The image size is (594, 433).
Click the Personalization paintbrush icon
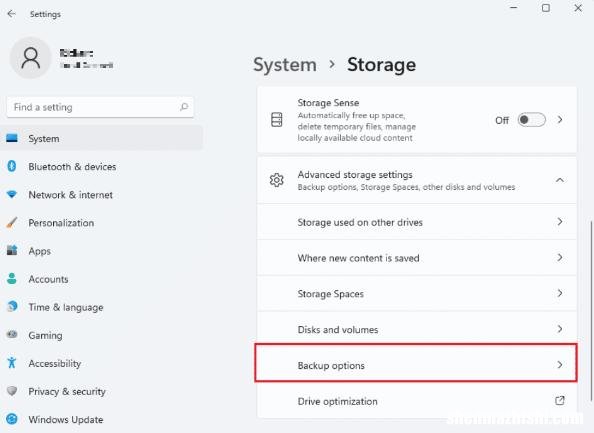point(12,222)
